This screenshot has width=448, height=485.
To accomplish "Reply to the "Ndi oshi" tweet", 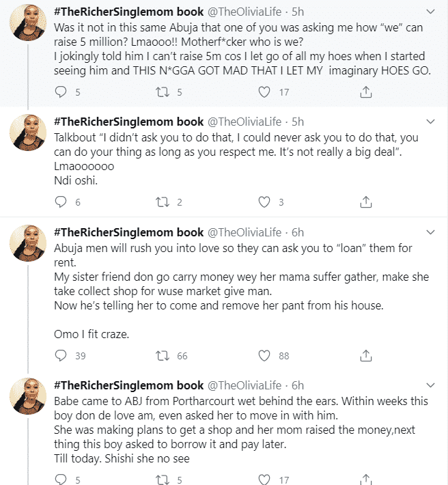I will [61, 202].
